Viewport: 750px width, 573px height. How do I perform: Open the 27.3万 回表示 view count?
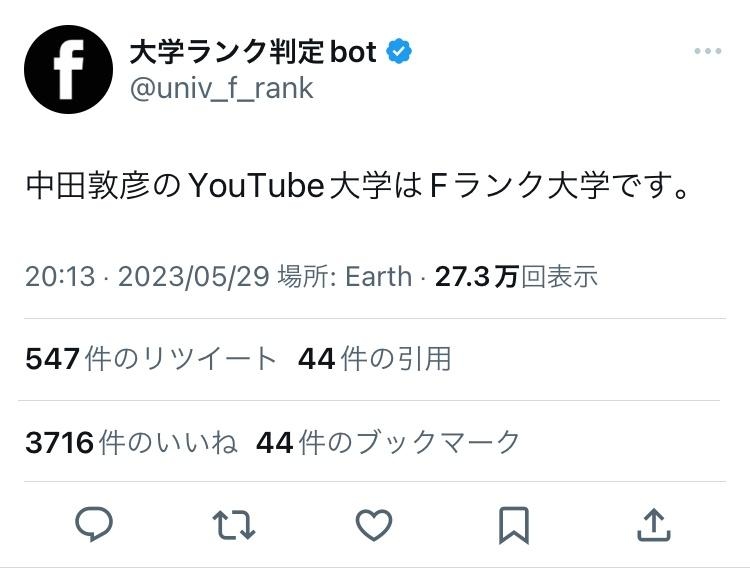[517, 276]
